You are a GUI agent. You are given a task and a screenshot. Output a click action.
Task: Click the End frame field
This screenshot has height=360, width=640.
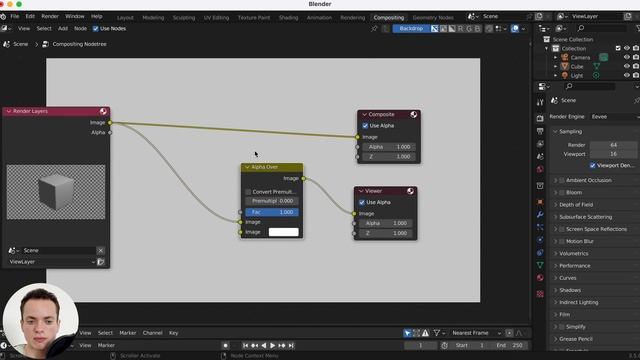(510, 345)
